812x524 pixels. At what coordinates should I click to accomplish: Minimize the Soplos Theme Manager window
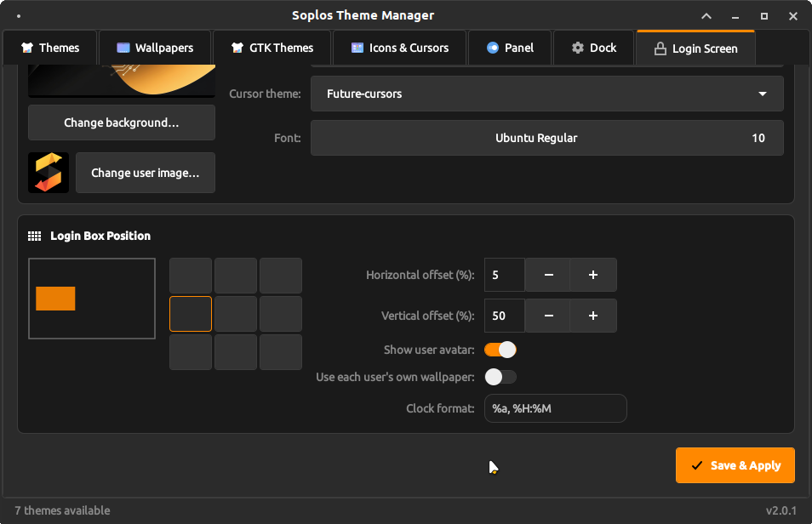735,16
